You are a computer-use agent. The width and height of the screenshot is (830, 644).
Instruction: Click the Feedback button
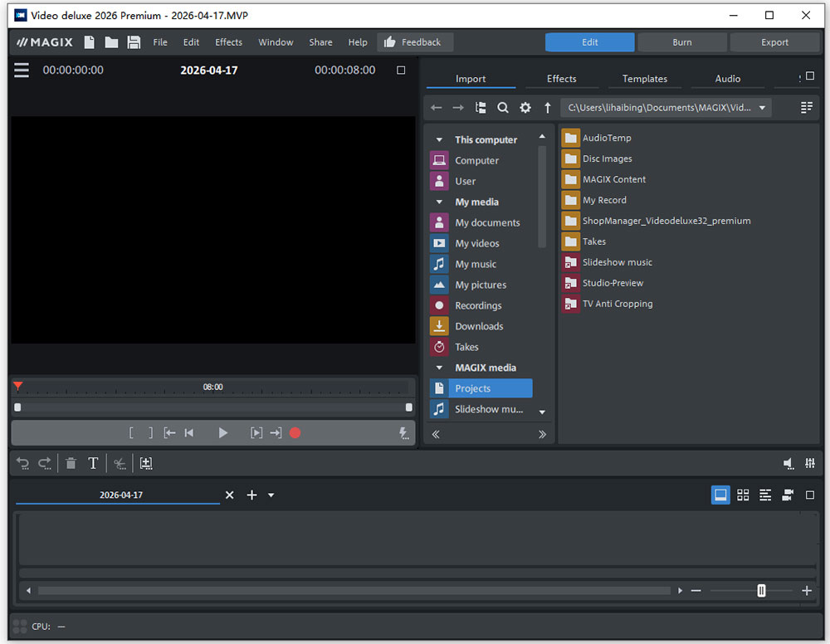pos(415,41)
